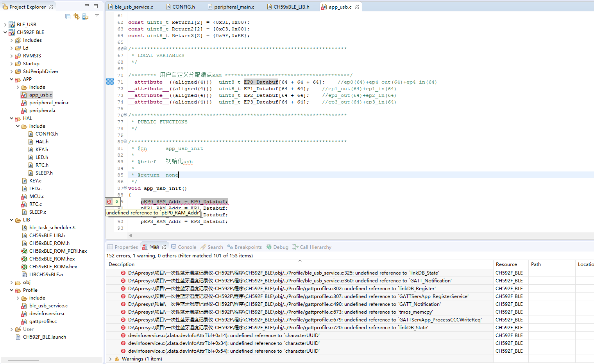Open ble_task_scheduler.S in LIB folder
The image size is (594, 364).
(52, 228)
